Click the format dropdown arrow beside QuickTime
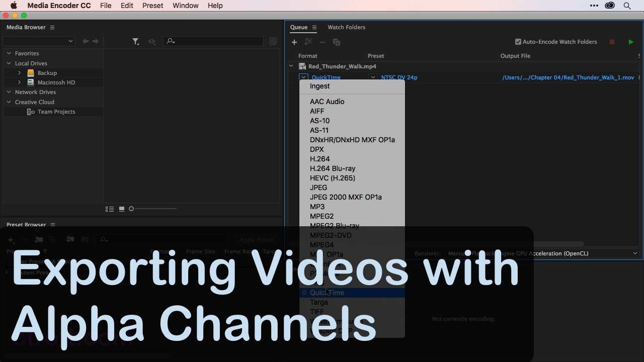The height and width of the screenshot is (362, 644). click(x=303, y=77)
